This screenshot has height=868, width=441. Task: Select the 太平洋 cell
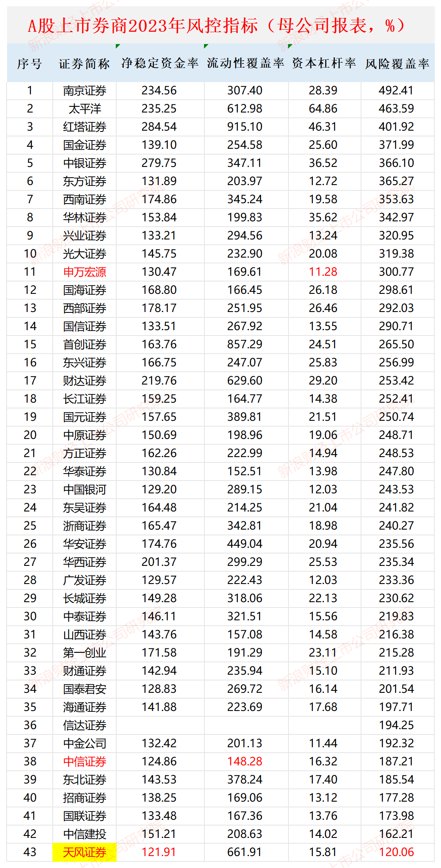click(84, 109)
